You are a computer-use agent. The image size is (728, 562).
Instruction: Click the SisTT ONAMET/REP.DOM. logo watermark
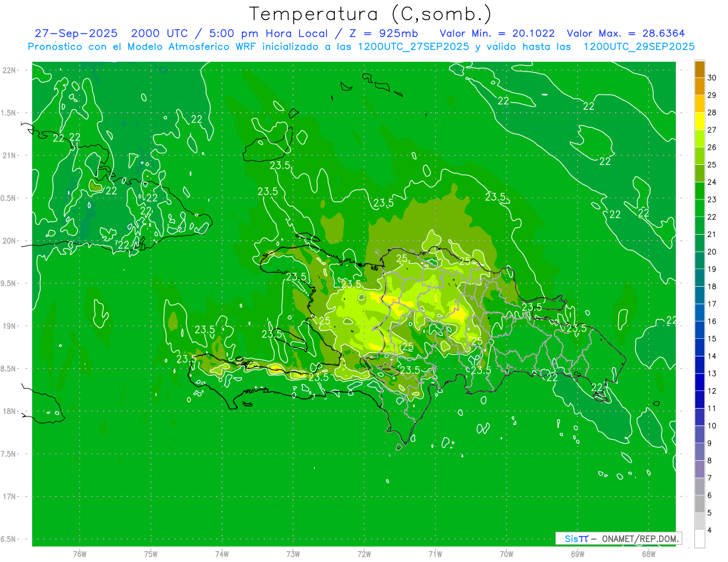tap(618, 538)
